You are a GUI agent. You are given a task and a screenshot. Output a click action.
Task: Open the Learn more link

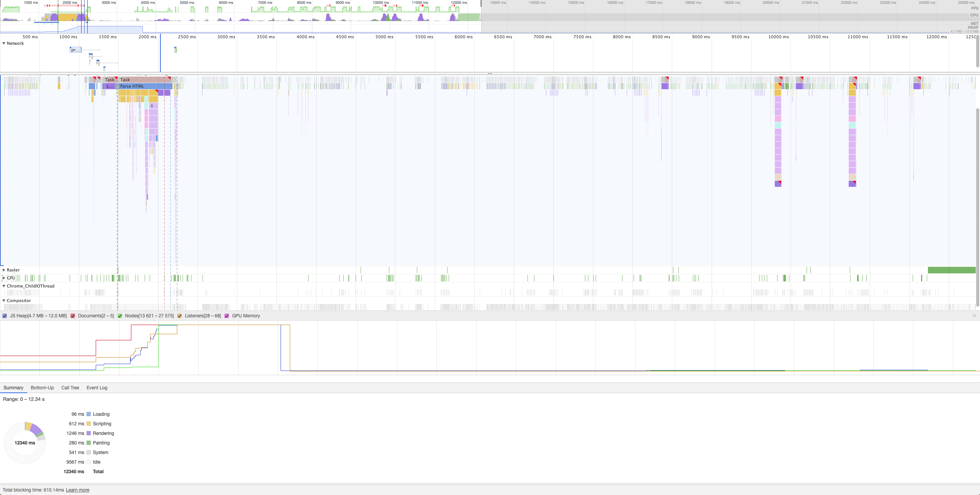coord(77,490)
